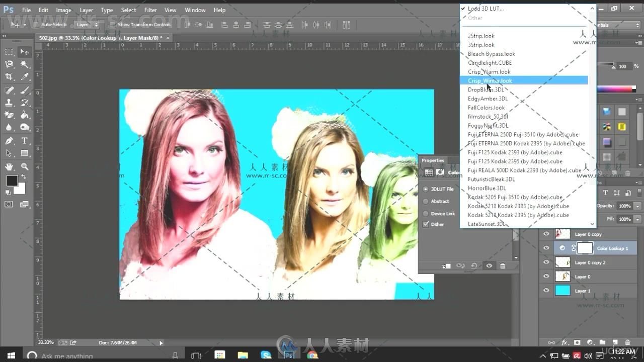This screenshot has width=644, height=362.
Task: Select the Paint Bucket tool
Action: 25,115
